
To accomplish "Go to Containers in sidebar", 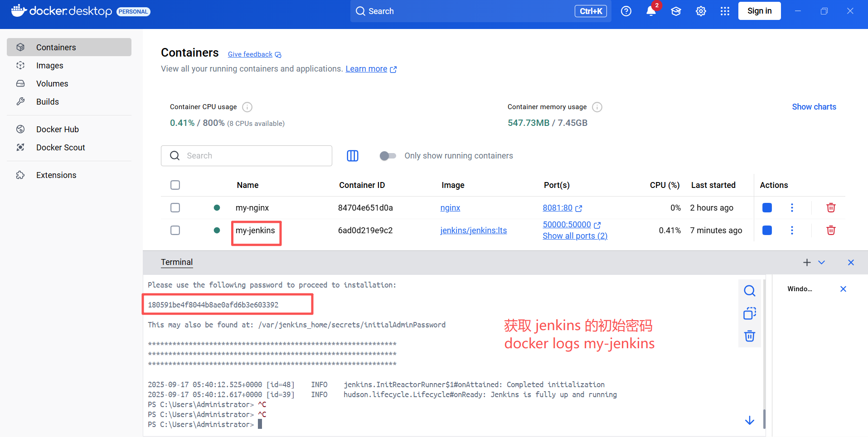I will [x=69, y=47].
